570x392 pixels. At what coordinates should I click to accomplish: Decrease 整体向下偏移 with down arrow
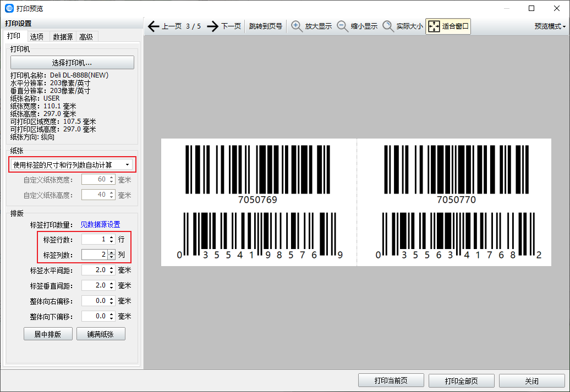[x=112, y=319]
